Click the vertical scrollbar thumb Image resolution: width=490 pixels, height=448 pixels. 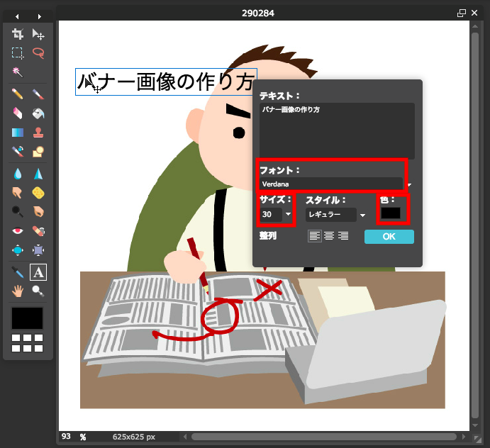[475, 225]
